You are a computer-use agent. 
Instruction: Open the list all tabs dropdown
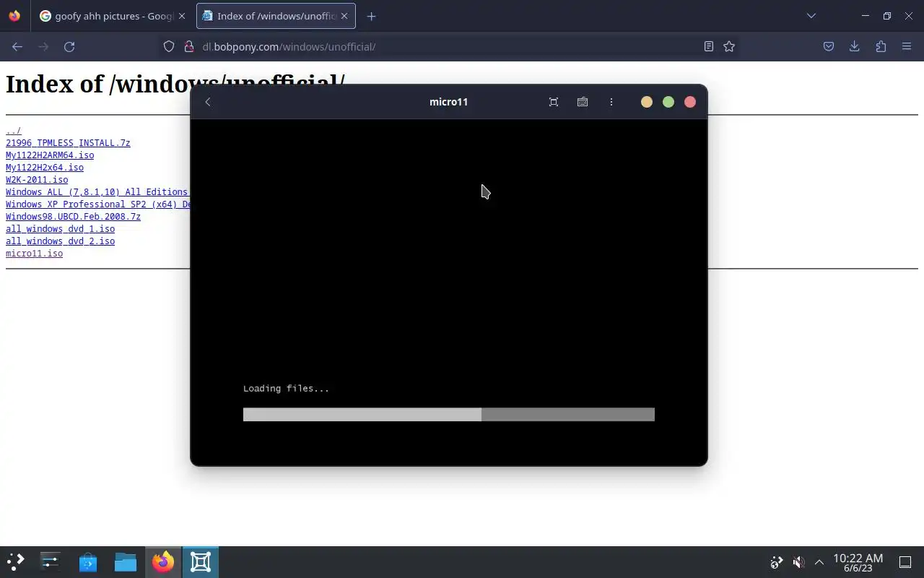click(811, 16)
